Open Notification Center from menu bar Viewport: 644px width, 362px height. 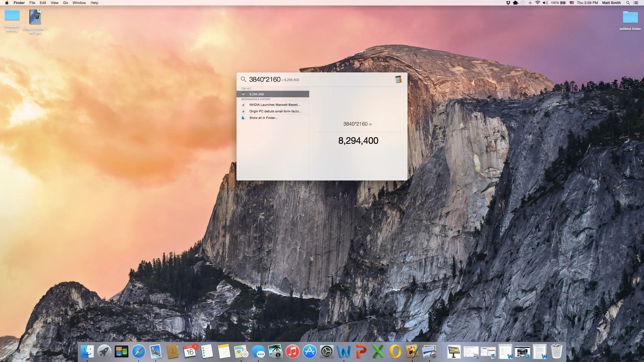pos(636,3)
